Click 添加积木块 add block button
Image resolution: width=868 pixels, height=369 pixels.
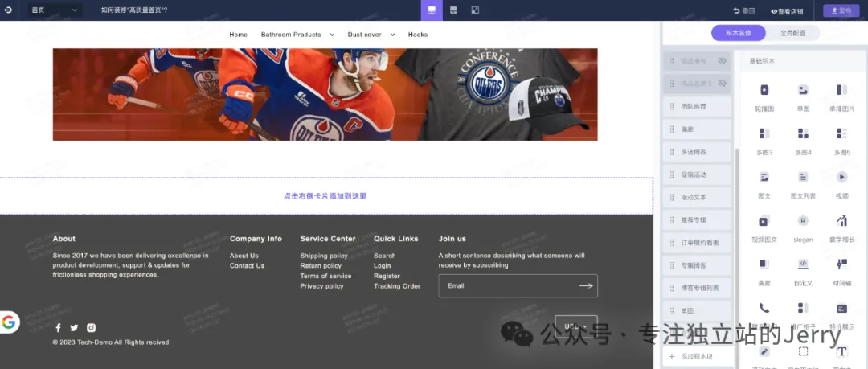[x=697, y=356]
